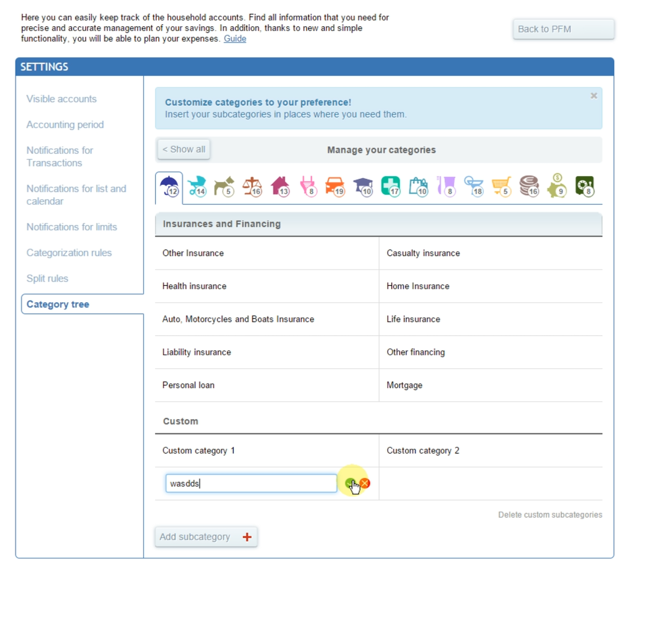Confirm new subcategory with green check icon
672x617 pixels.
(x=350, y=483)
